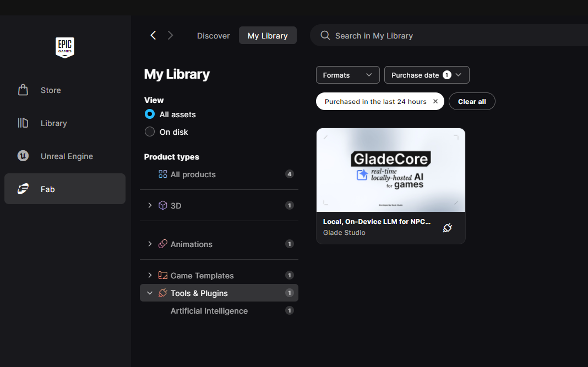Click the Library books icon in sidebar
Viewport: 588px width, 367px height.
point(23,123)
